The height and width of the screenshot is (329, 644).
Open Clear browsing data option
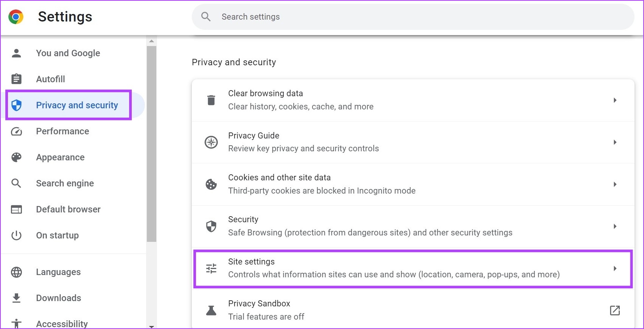point(413,100)
